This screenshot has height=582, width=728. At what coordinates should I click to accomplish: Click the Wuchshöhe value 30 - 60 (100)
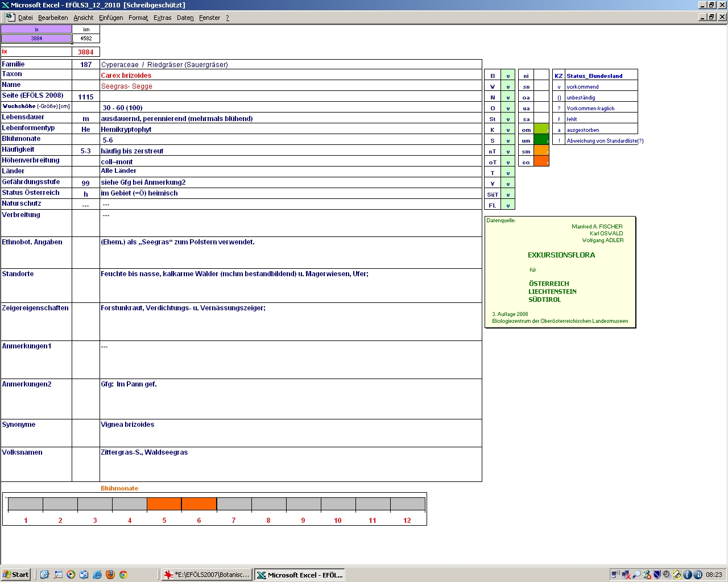[x=123, y=108]
